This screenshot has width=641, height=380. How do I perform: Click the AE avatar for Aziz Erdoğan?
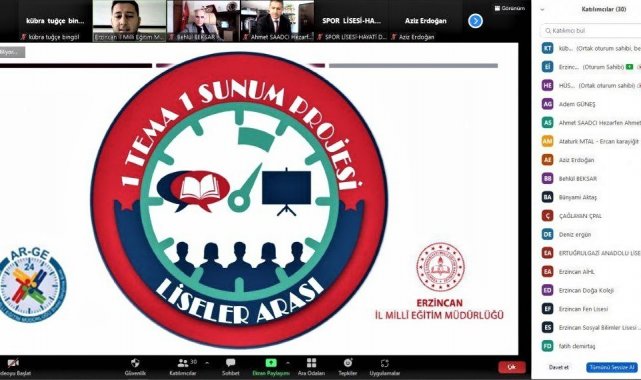(x=547, y=160)
